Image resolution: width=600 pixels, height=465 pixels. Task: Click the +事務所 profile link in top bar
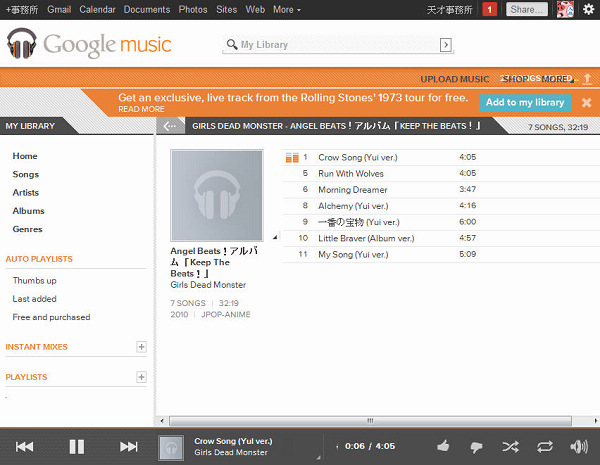22,10
